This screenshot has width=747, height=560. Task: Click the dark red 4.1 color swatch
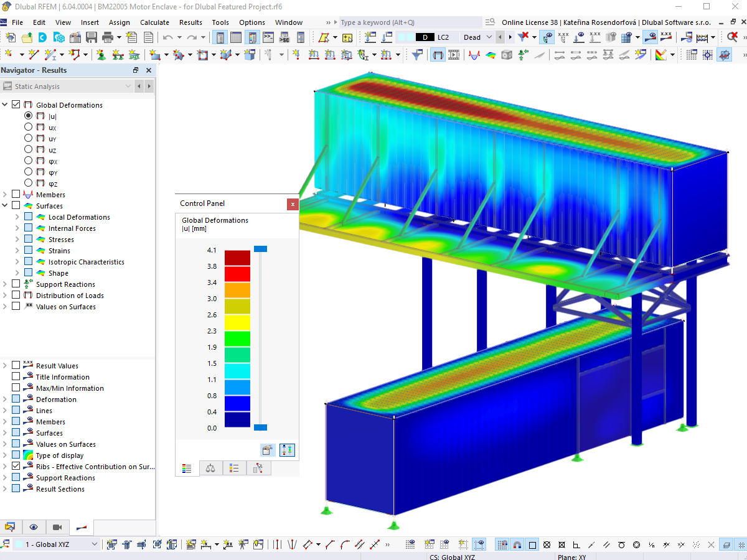coord(237,258)
